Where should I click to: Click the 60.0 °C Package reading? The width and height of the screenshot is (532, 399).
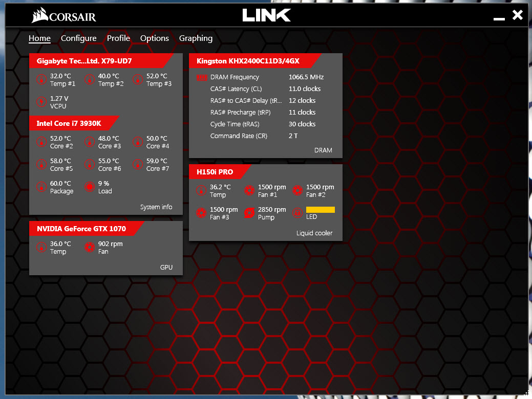point(60,184)
